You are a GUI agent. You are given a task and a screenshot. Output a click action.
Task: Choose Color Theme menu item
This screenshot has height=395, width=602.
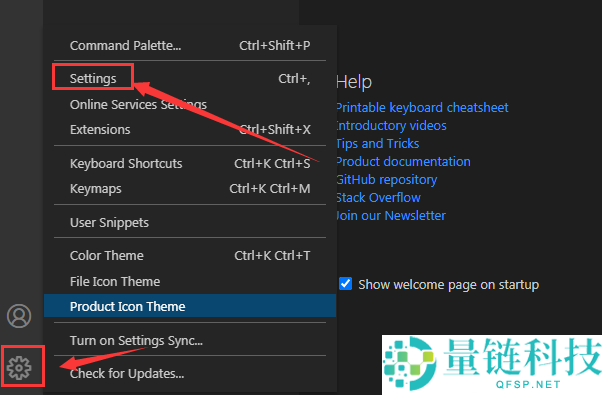tap(190, 256)
